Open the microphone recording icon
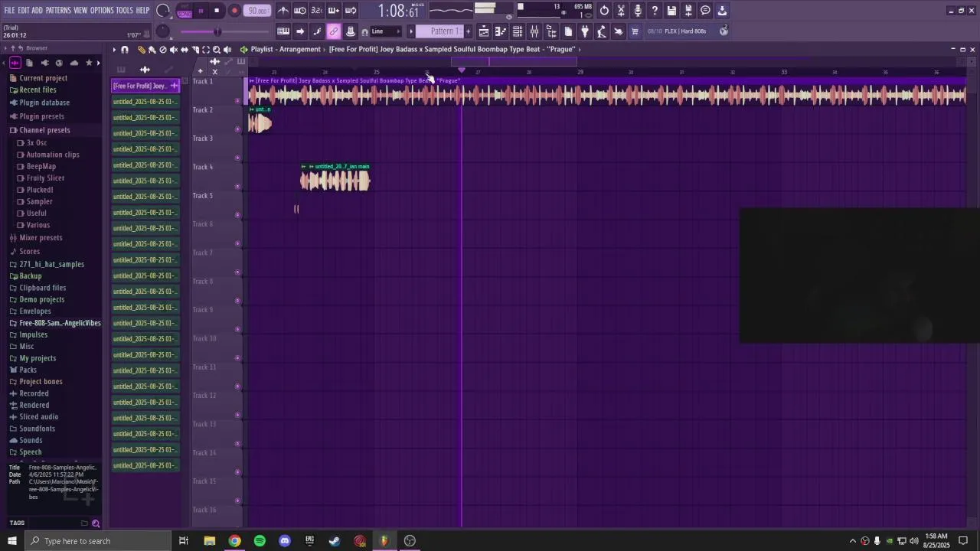Viewport: 980px width, 551px height. tap(638, 11)
